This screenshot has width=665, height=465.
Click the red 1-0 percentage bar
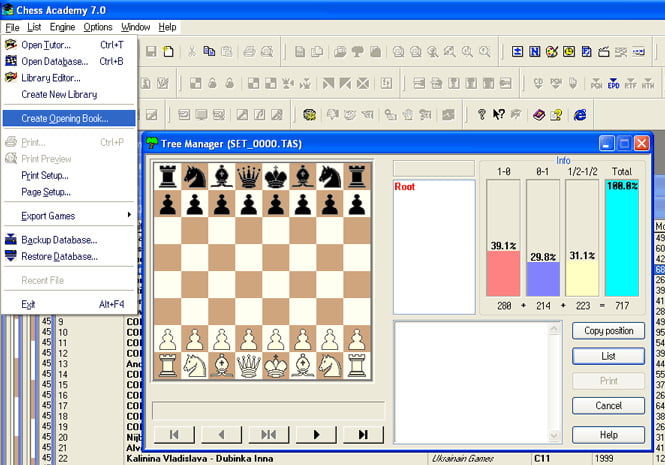(503, 273)
